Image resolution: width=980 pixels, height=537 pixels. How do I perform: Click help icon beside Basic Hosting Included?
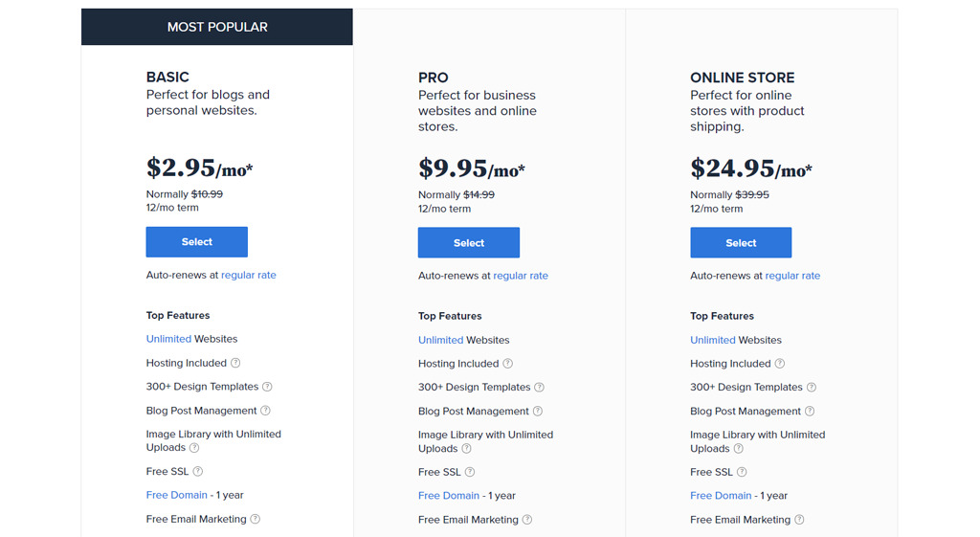point(235,363)
